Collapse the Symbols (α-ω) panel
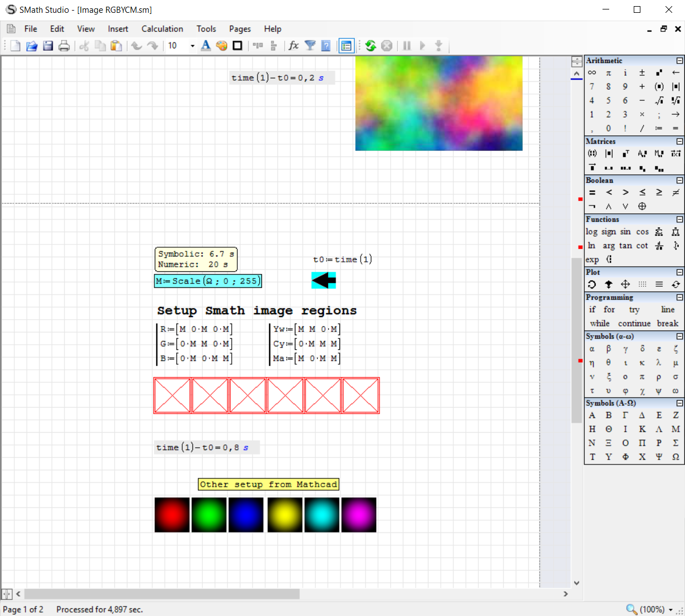685x616 pixels. coord(679,336)
